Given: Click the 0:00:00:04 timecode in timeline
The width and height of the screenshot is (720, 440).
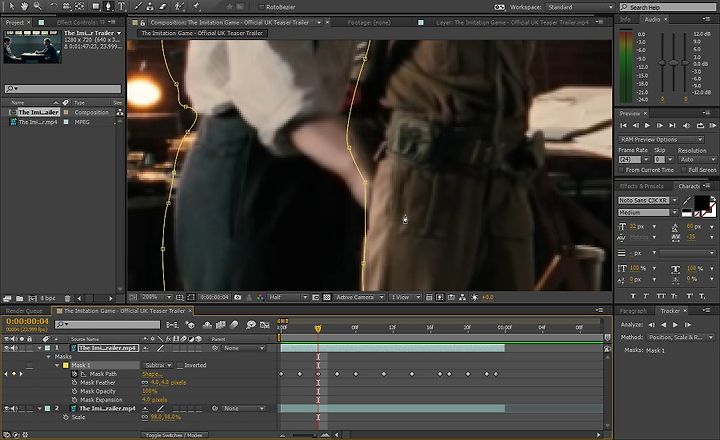Looking at the screenshot, I should pyautogui.click(x=27, y=321).
